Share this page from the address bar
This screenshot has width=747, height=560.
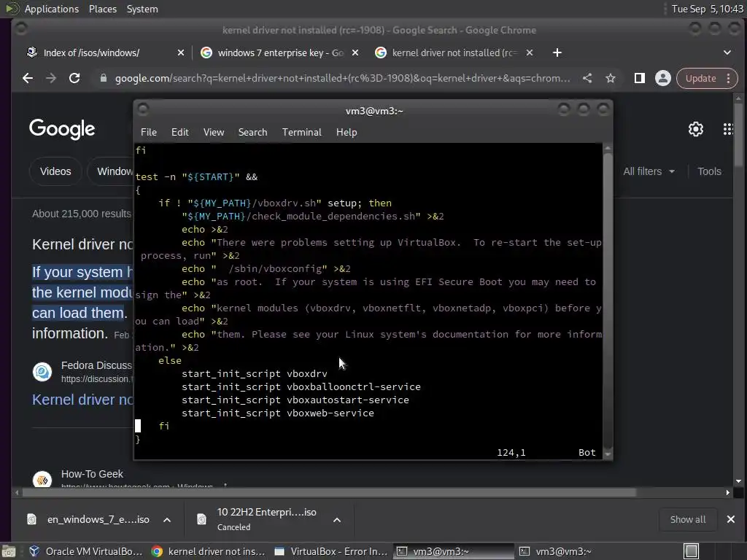tap(587, 78)
